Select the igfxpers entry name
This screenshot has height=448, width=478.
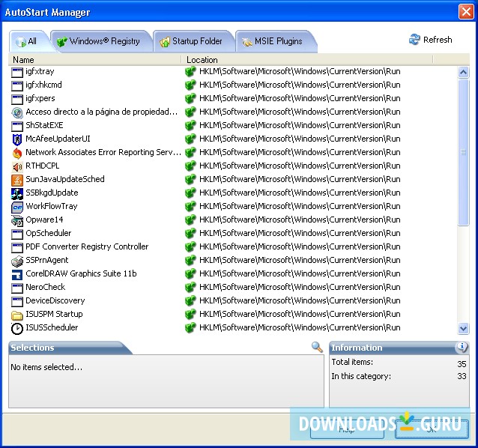coord(40,98)
